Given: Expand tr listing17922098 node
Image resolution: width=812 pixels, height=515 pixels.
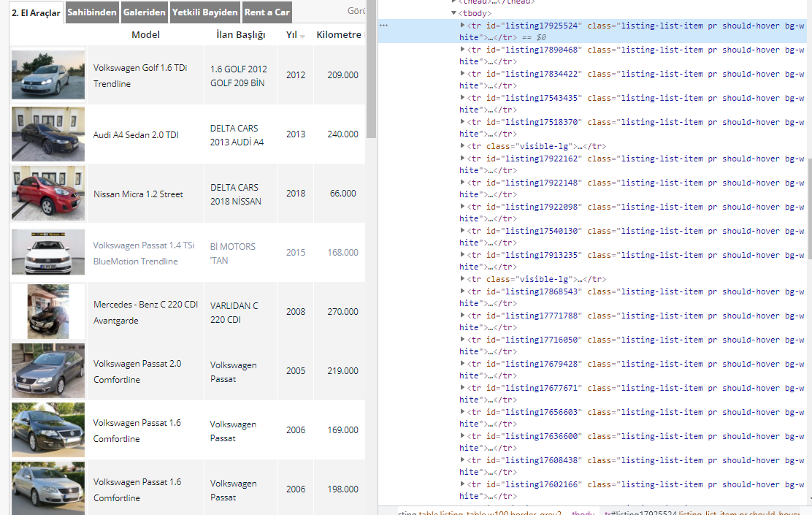Looking at the screenshot, I should (462, 206).
